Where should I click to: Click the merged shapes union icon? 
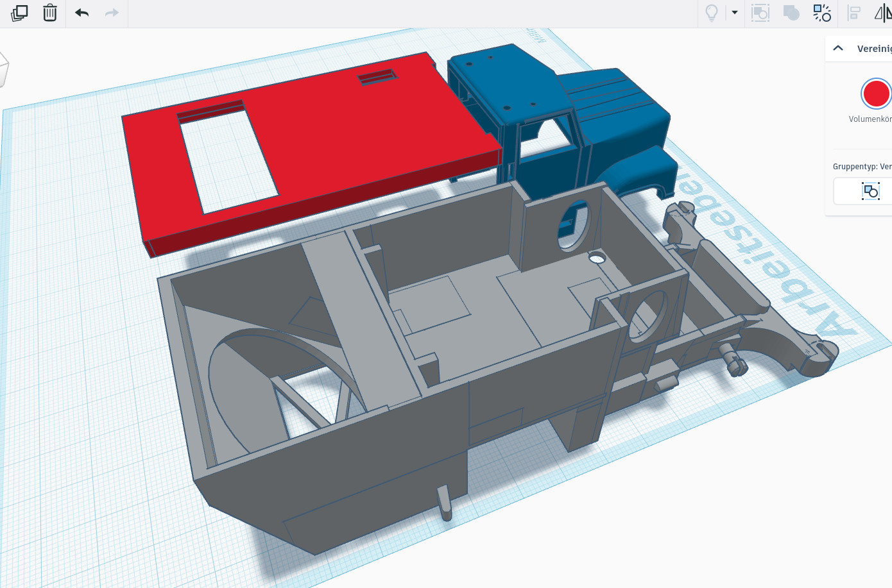(x=791, y=13)
